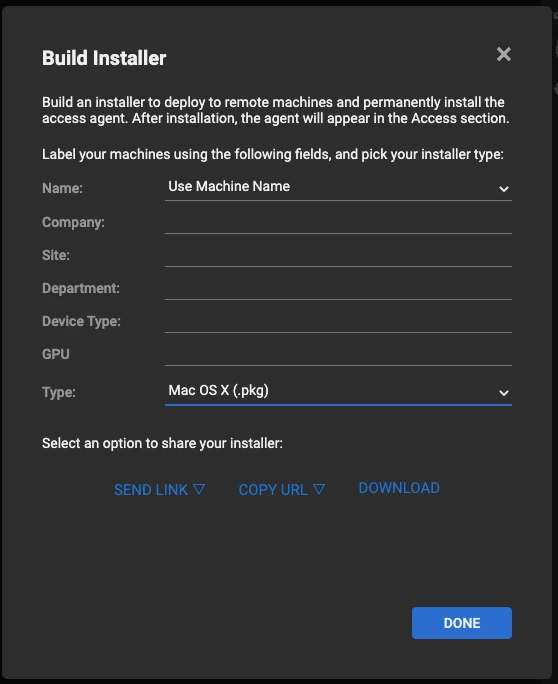Focus the Company input field
The height and width of the screenshot is (684, 558).
pos(338,222)
